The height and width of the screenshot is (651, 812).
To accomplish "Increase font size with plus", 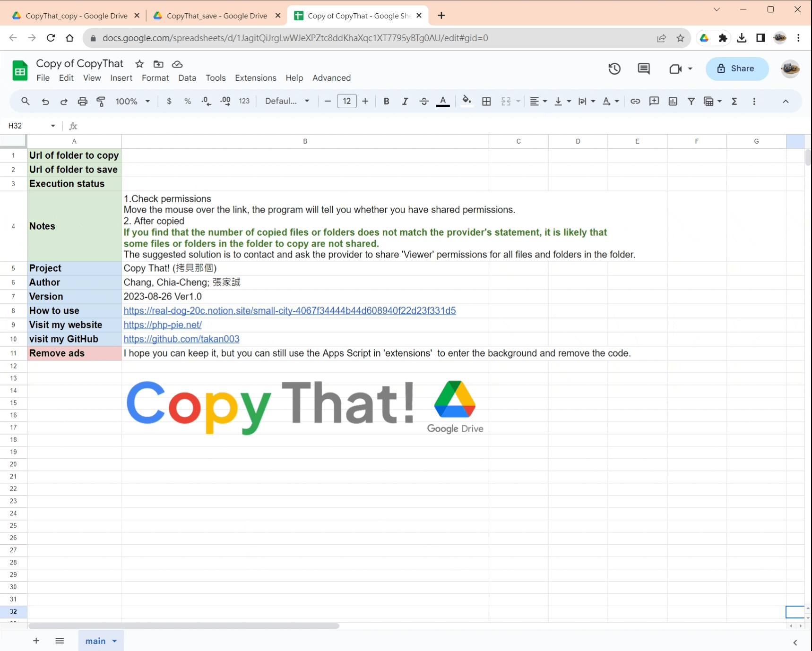I will coord(365,101).
